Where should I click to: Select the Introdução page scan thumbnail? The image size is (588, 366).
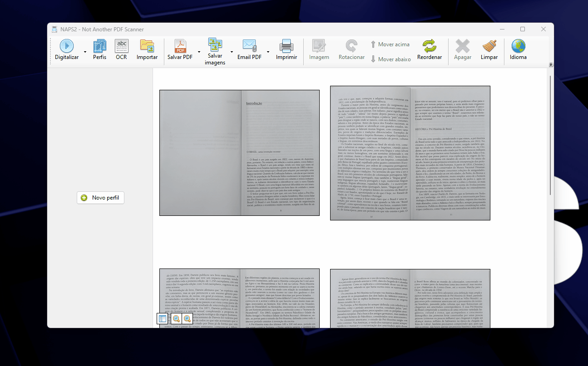point(239,153)
